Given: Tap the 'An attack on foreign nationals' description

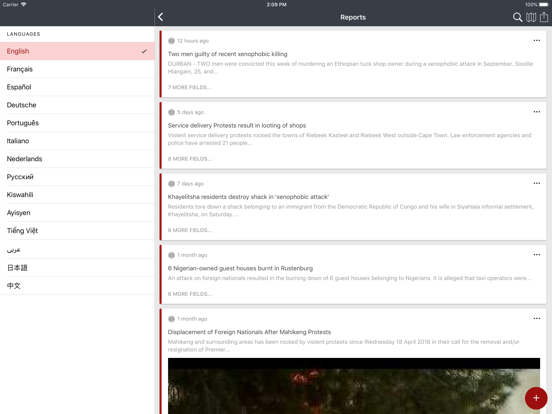Looking at the screenshot, I should 349,278.
